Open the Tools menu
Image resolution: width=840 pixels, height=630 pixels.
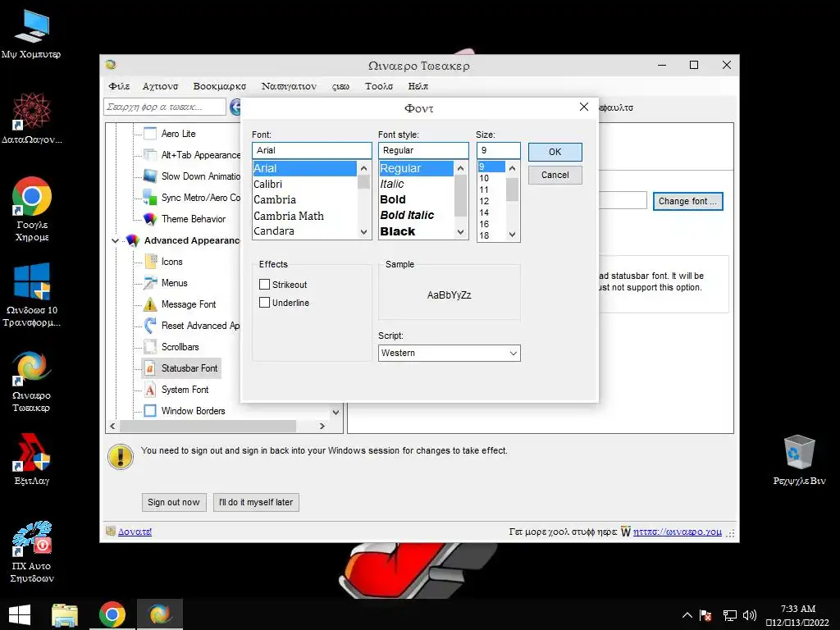pyautogui.click(x=379, y=86)
